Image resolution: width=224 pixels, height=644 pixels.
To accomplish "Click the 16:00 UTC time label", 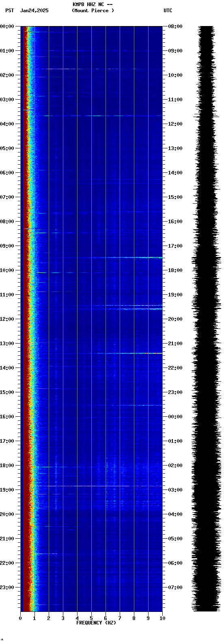I will tap(175, 222).
